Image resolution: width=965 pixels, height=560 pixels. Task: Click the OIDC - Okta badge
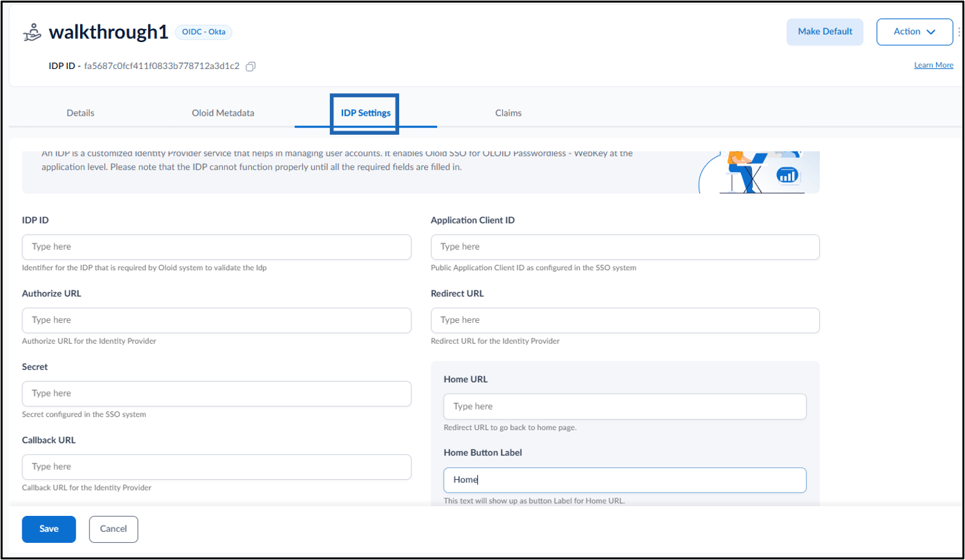[204, 32]
